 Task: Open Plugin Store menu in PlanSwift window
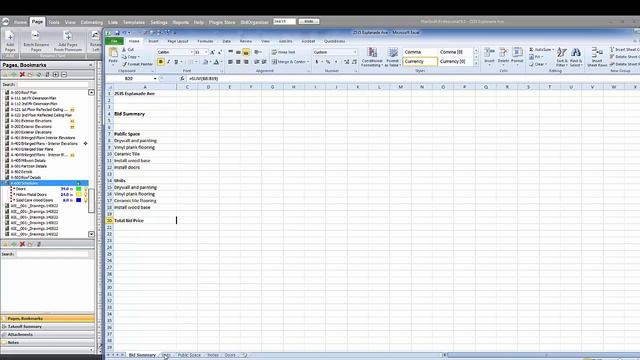tap(222, 22)
